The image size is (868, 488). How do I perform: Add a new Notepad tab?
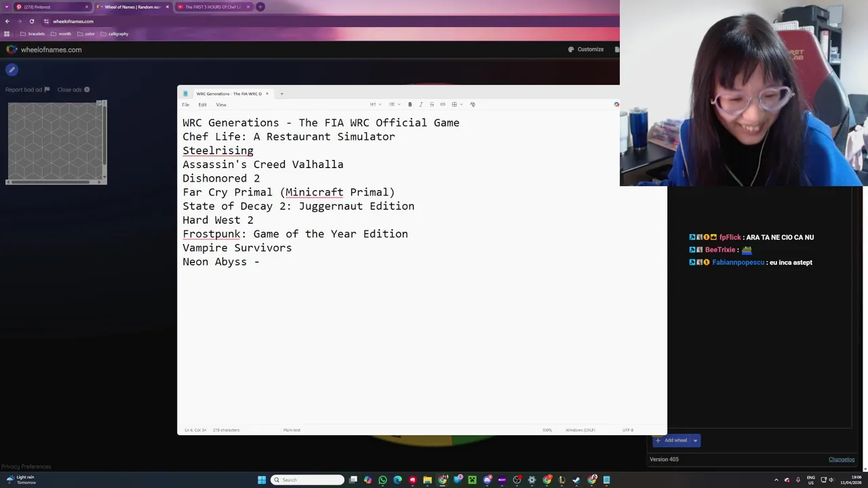(x=281, y=94)
